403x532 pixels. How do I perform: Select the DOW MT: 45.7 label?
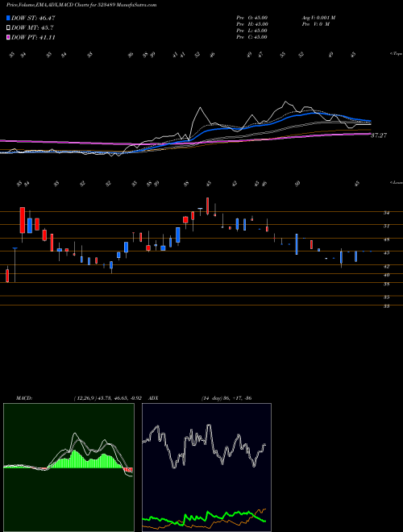[x=32, y=28]
